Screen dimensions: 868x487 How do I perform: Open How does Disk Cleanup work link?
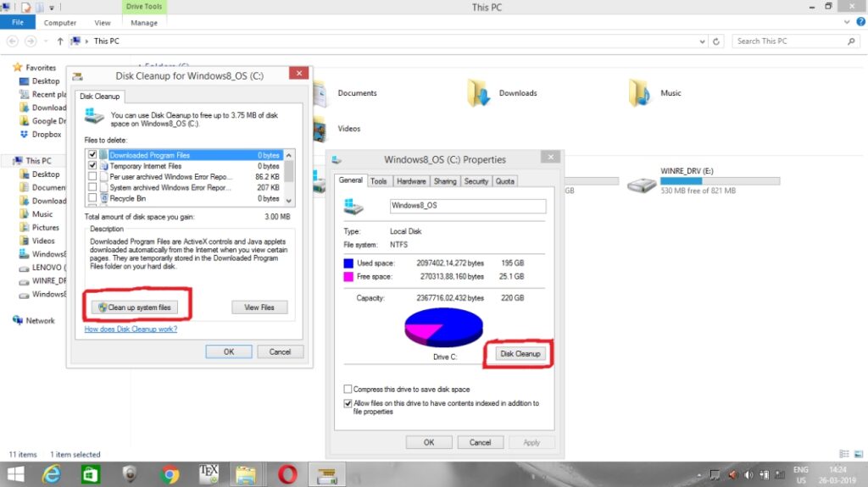(131, 329)
